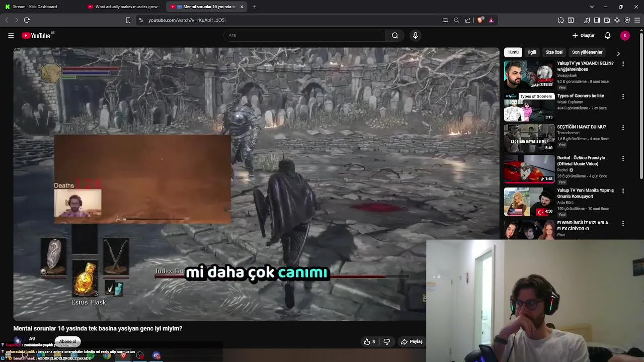Viewport: 644px width, 362px height.
Task: Open the Oluştur create menu
Action: tap(583, 35)
